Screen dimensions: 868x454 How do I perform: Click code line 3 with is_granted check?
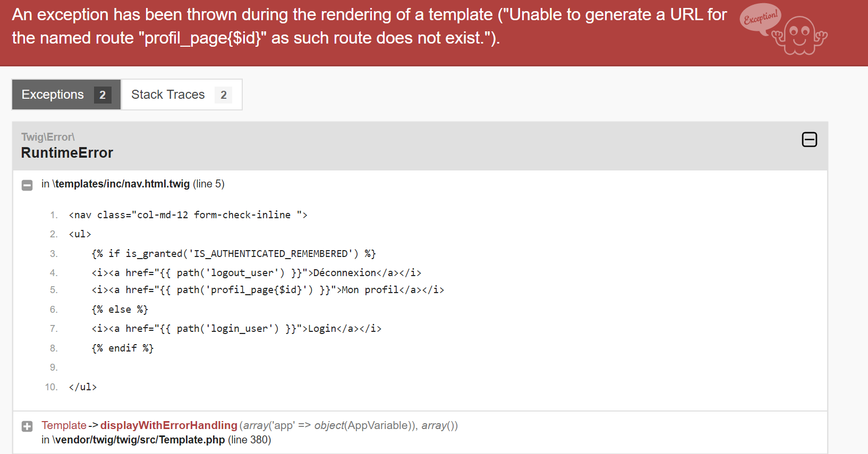tap(234, 254)
